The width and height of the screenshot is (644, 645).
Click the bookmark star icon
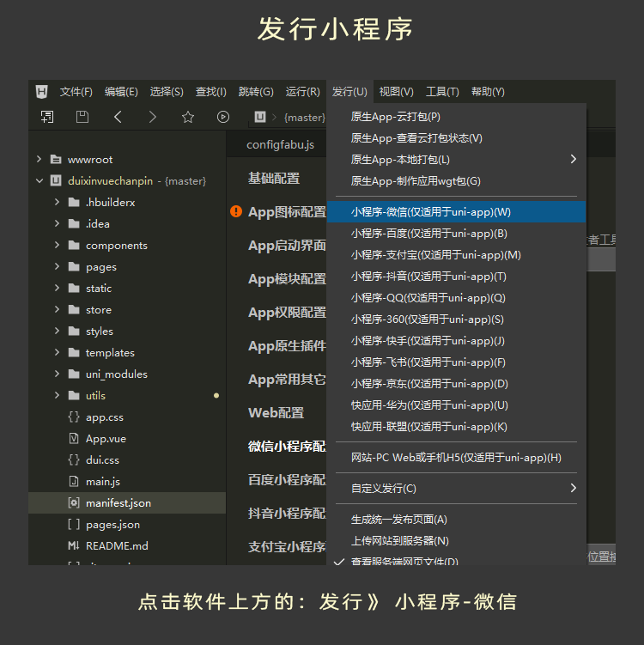coord(188,118)
